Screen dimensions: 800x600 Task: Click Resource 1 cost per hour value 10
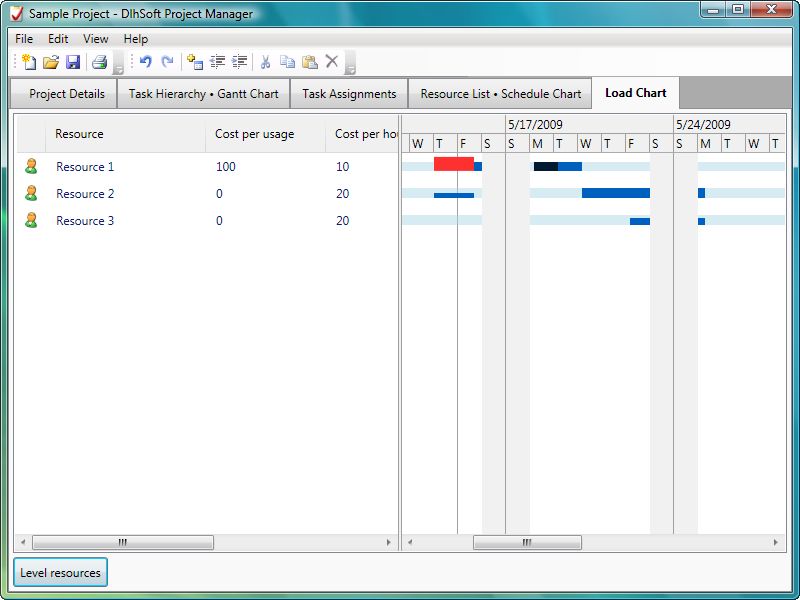point(342,167)
